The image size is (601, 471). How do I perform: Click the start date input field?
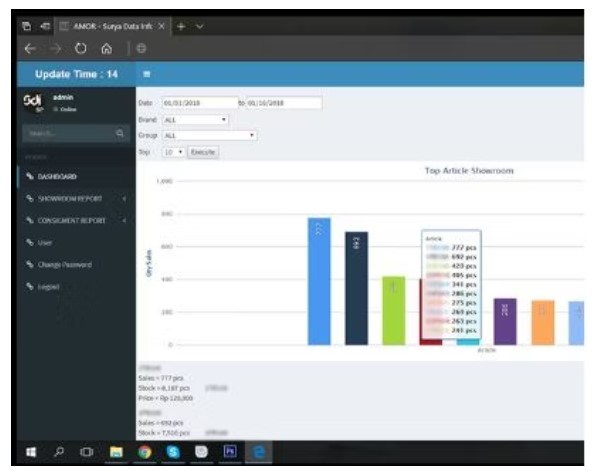[200, 103]
